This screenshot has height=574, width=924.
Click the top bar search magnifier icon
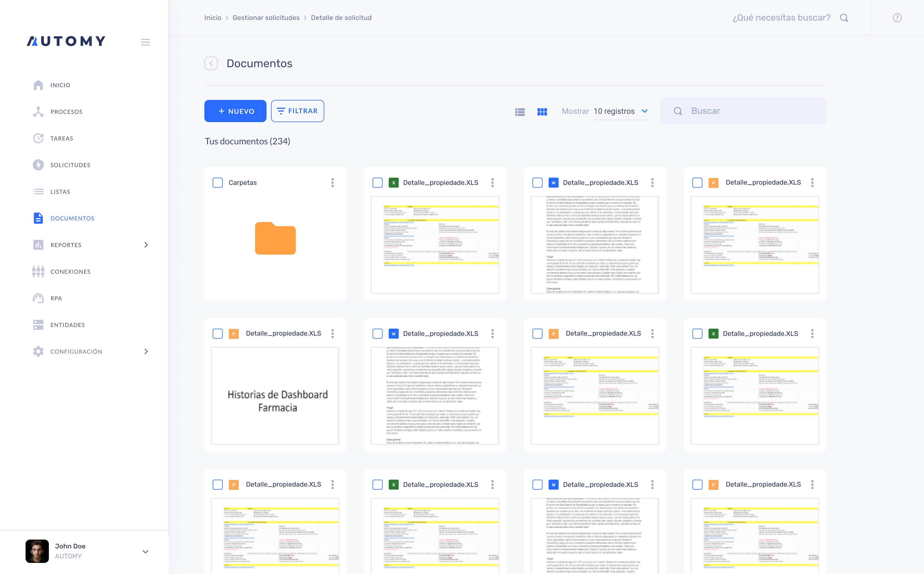pyautogui.click(x=843, y=18)
